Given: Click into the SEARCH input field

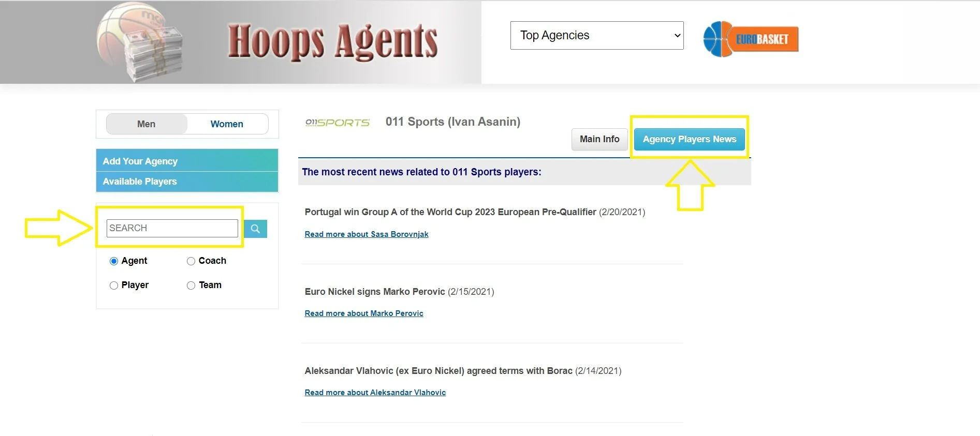Looking at the screenshot, I should click(172, 228).
